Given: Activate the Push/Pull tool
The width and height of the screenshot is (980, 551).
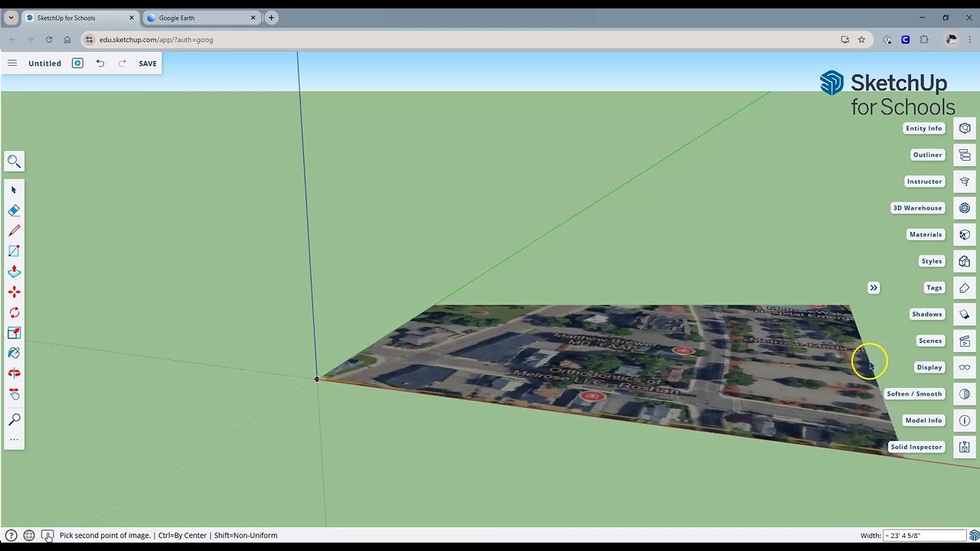Looking at the screenshot, I should point(14,272).
